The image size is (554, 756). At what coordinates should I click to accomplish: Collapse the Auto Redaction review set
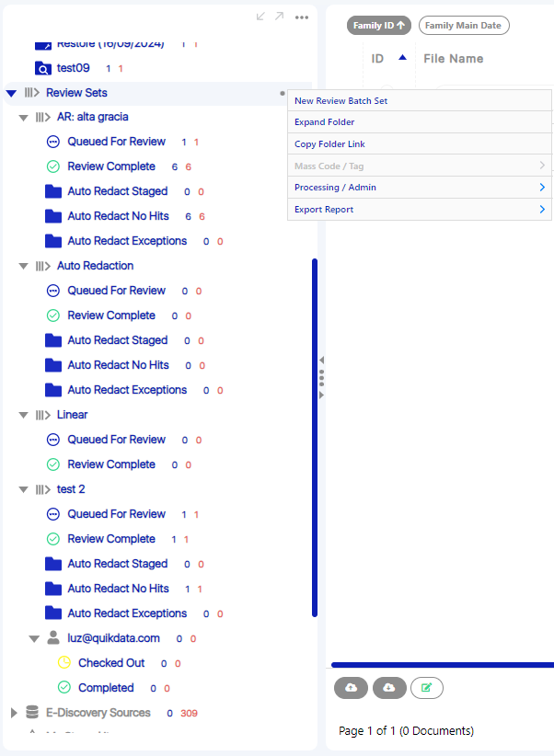23,266
